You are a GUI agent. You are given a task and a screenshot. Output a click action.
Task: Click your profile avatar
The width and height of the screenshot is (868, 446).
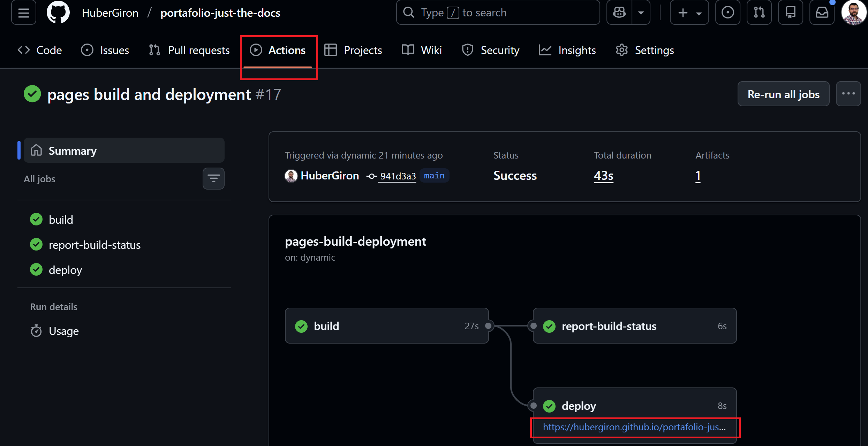pos(853,13)
